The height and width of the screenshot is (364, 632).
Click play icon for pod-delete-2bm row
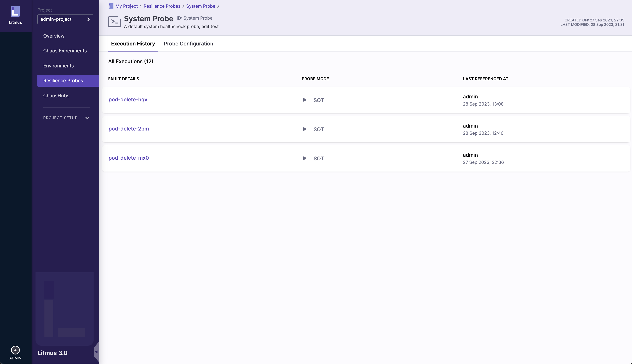305,129
